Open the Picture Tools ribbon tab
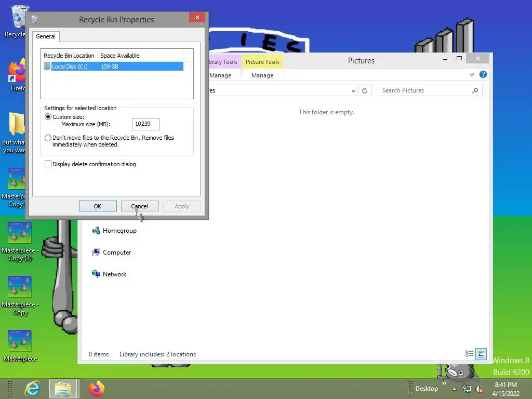 coord(262,62)
